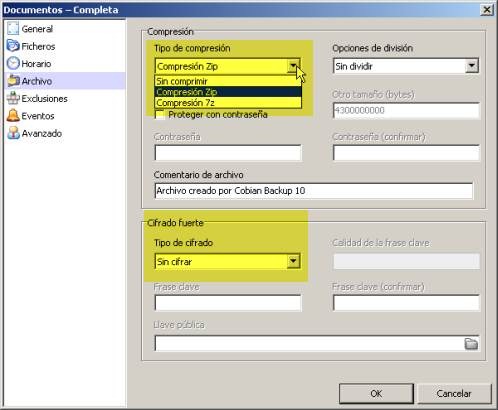
Task: Expand the Opciones de división dropdown
Action: point(471,66)
